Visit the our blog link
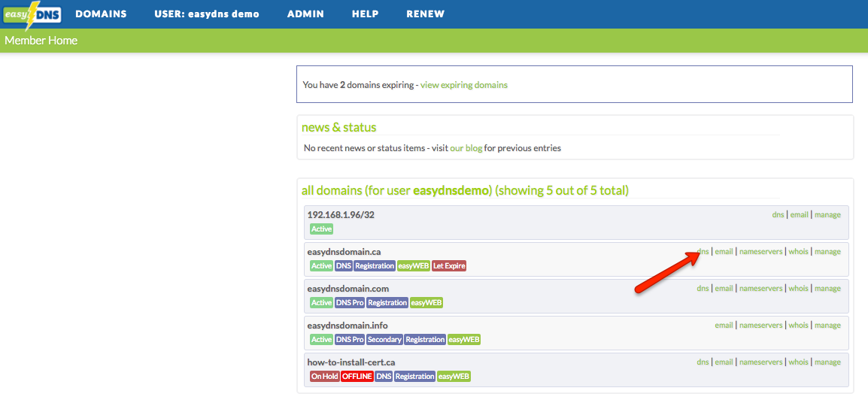 [x=466, y=148]
